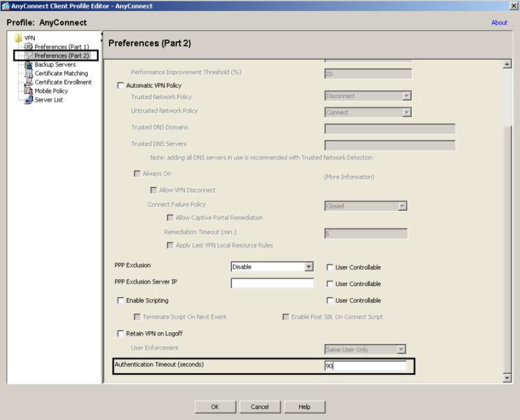The width and height of the screenshot is (520, 420).
Task: Click the VPN folder icon
Action: point(18,38)
